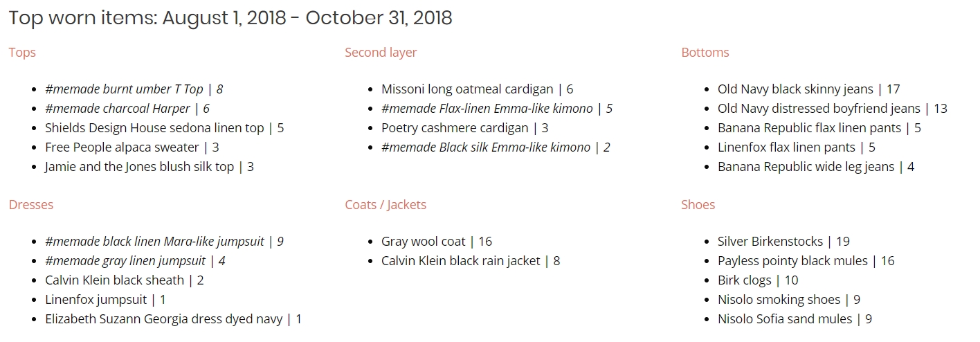Click Gray wool coat entry
The height and width of the screenshot is (342, 980).
click(437, 242)
